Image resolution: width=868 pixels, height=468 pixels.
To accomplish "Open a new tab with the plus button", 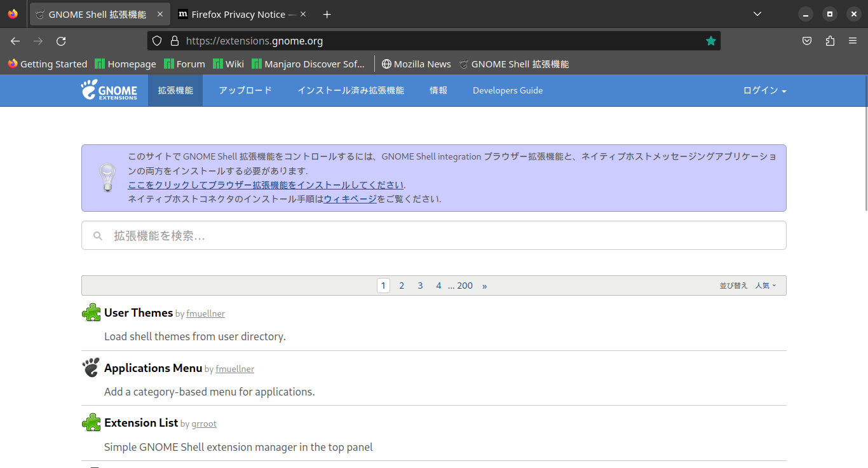I will (x=327, y=14).
